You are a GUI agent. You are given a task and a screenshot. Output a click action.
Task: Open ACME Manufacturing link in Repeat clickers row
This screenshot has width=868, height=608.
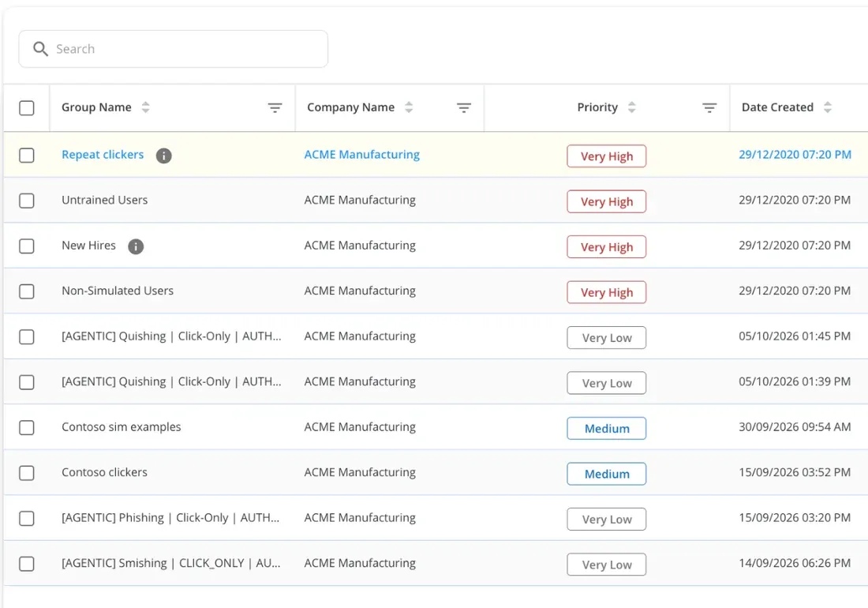point(361,155)
